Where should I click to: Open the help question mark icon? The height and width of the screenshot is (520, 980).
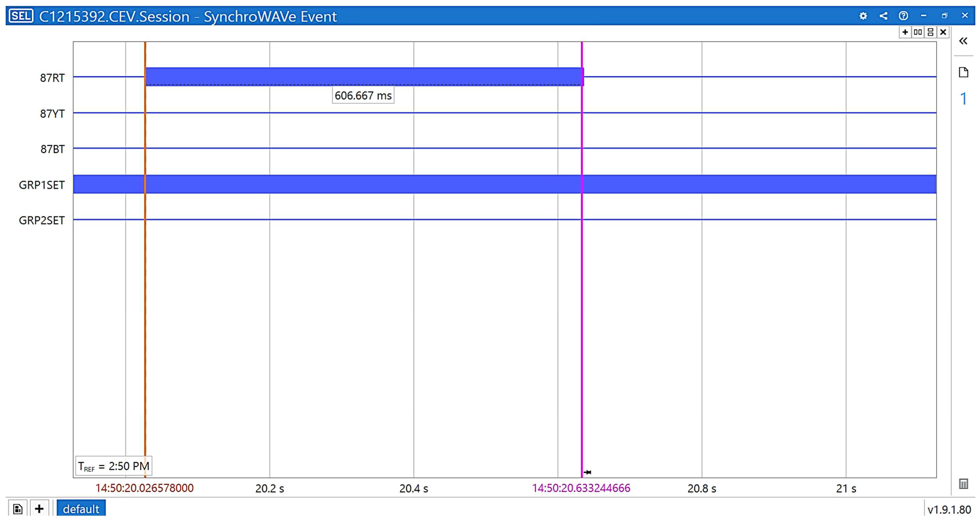[x=903, y=16]
